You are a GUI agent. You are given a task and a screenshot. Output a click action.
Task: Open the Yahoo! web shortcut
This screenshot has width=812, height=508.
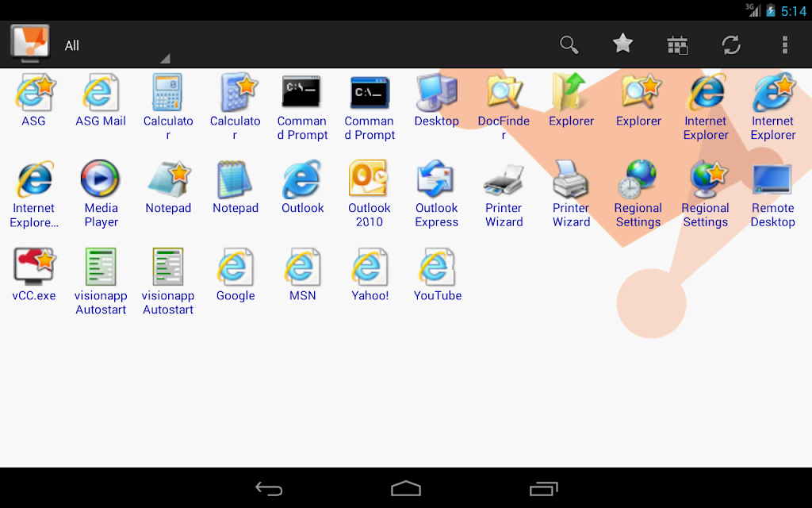[x=370, y=275]
